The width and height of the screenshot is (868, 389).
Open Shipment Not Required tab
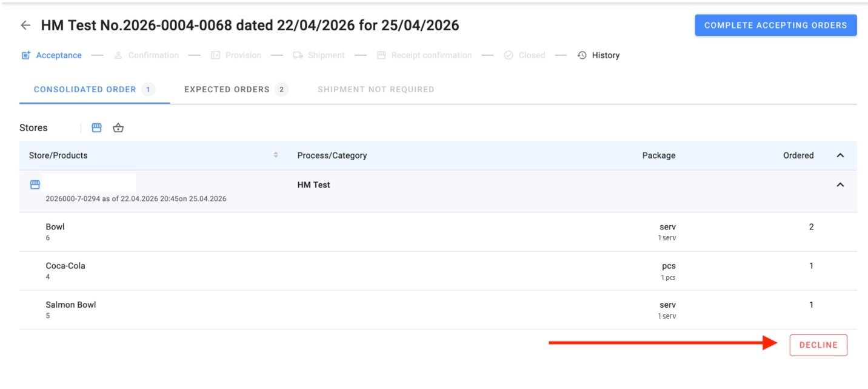click(376, 90)
